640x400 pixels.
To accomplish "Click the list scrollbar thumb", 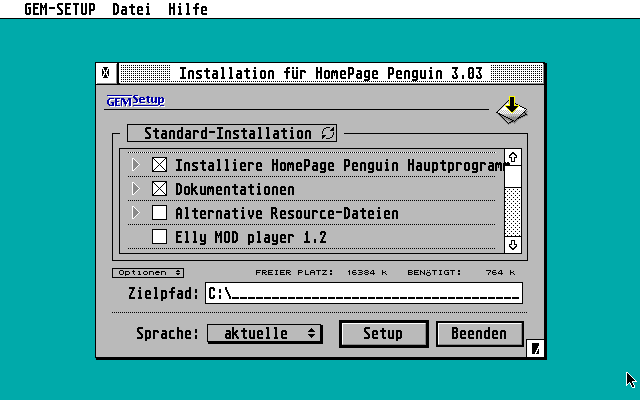I will click(513, 176).
